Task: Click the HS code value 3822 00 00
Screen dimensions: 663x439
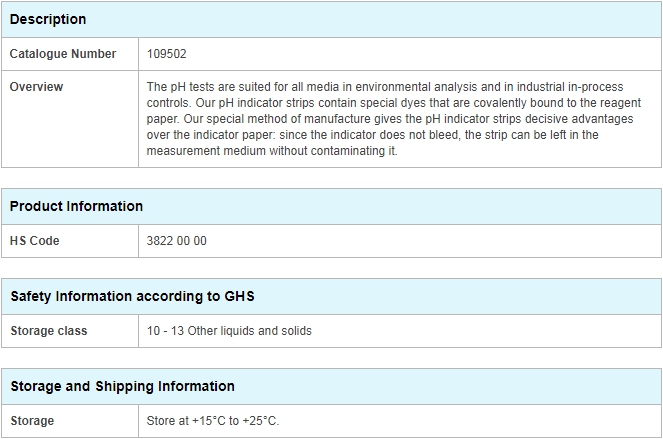Action: click(177, 241)
